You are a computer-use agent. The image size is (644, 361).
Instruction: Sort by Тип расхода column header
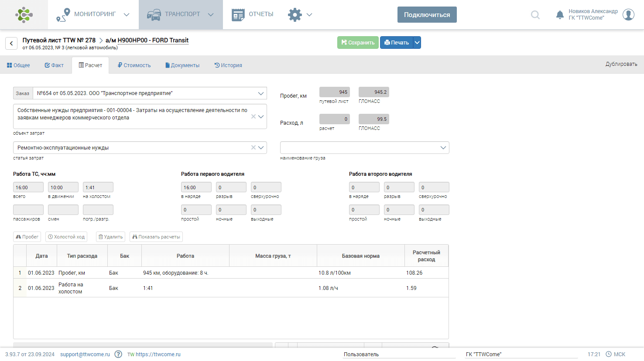[x=82, y=256]
